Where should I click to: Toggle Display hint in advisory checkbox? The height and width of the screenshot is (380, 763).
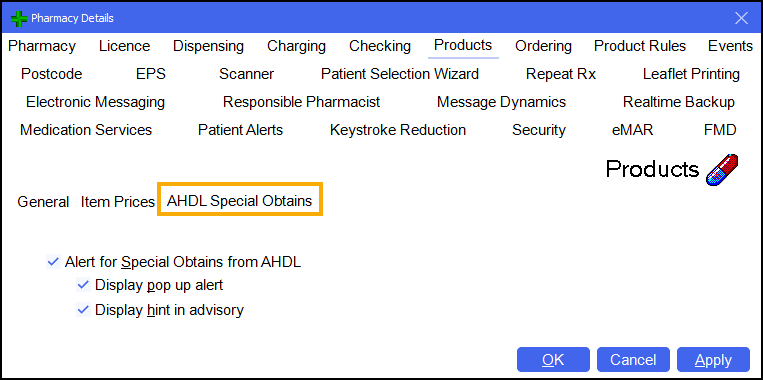[83, 310]
